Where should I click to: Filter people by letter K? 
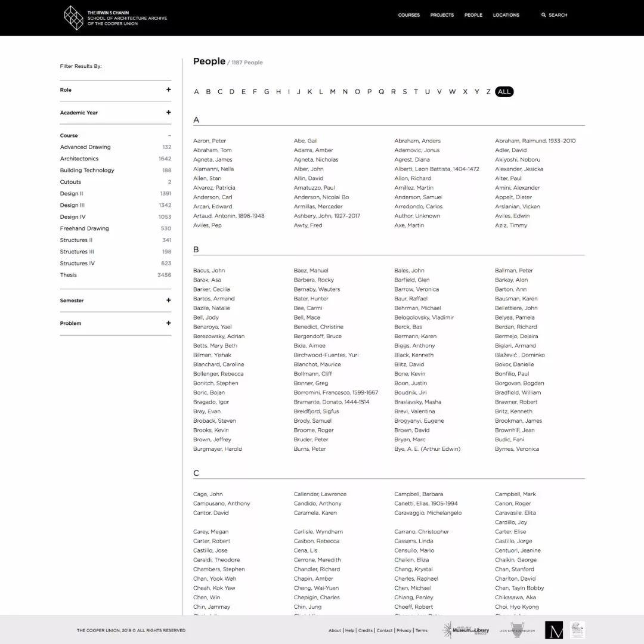point(309,92)
